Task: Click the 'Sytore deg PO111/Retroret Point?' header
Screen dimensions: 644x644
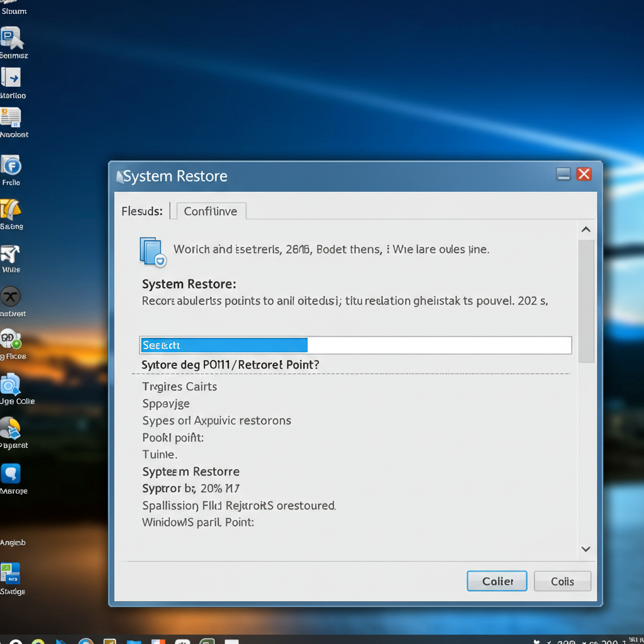Action: [230, 365]
